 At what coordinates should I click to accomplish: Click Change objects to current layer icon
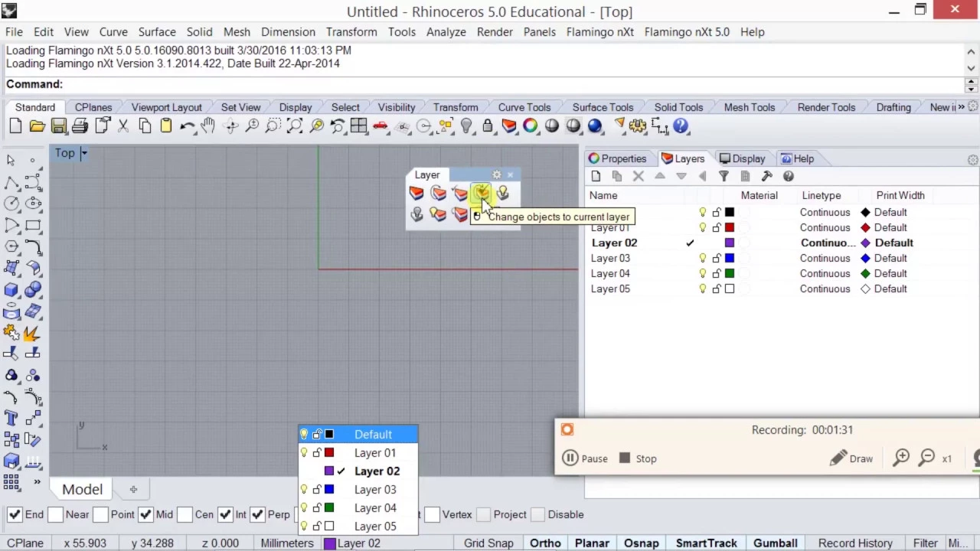click(481, 193)
